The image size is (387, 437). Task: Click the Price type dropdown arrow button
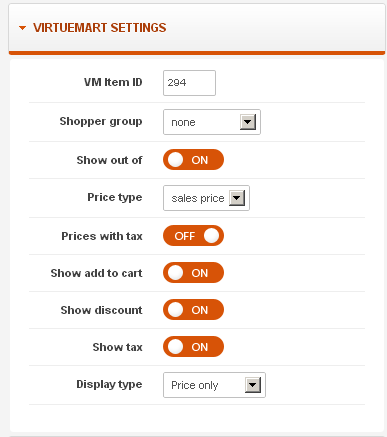click(237, 198)
